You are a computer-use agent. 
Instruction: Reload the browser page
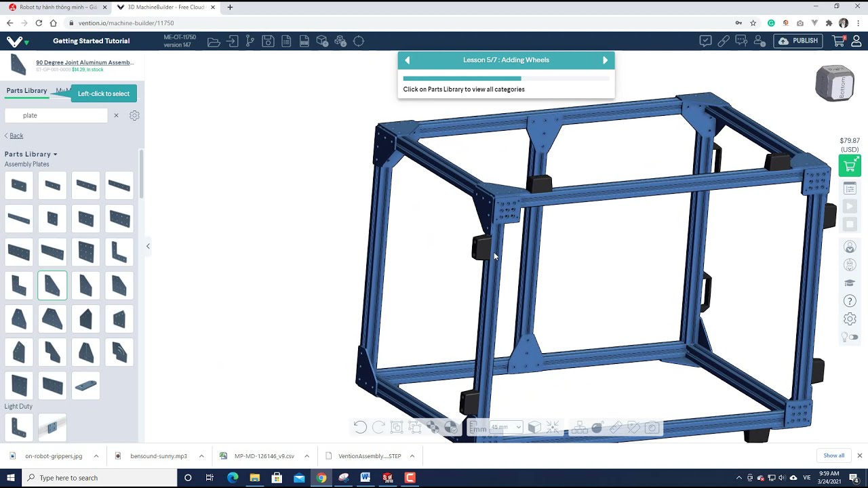39,23
